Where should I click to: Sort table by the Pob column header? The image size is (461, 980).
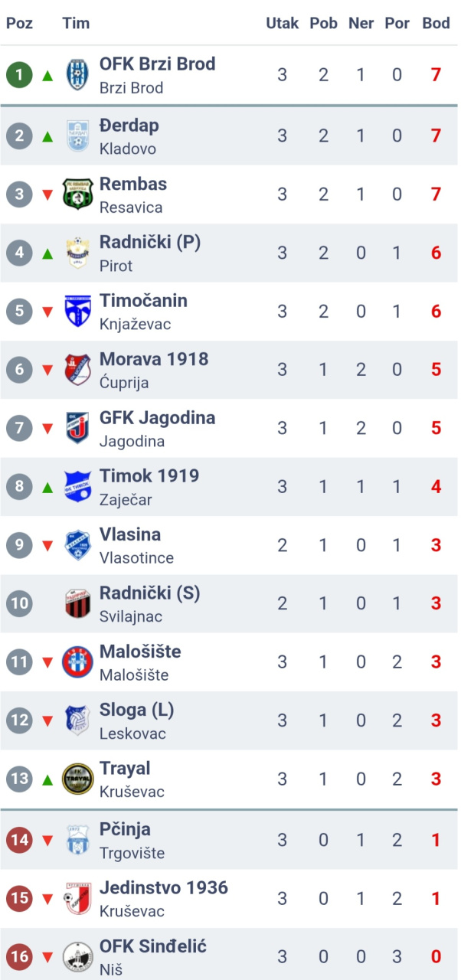point(323,23)
